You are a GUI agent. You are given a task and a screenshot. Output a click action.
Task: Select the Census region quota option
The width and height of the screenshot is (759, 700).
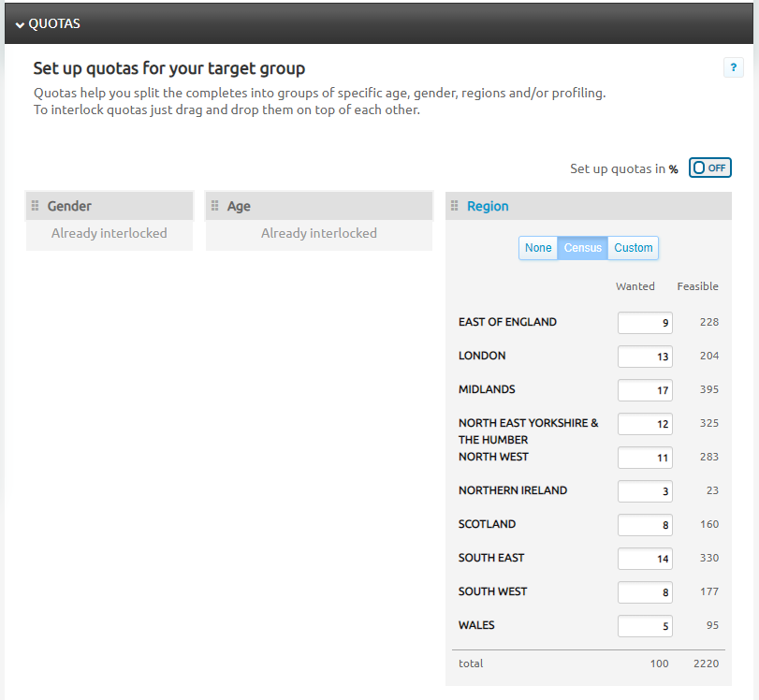[582, 248]
